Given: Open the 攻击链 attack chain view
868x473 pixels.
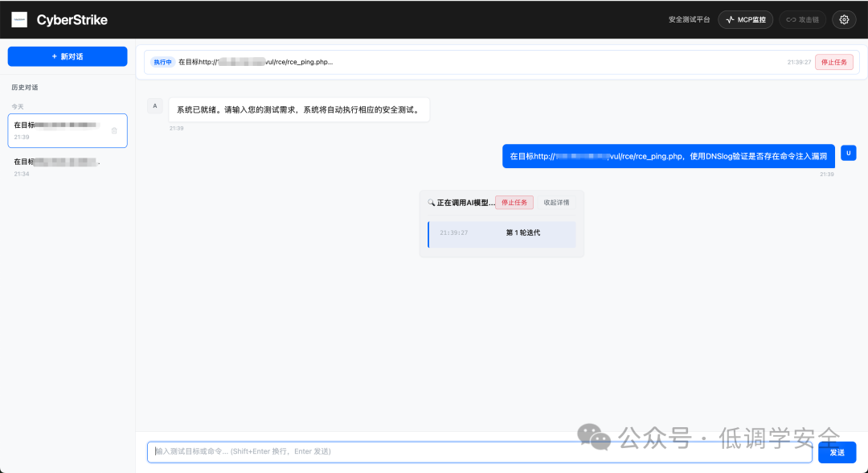Looking at the screenshot, I should point(802,20).
